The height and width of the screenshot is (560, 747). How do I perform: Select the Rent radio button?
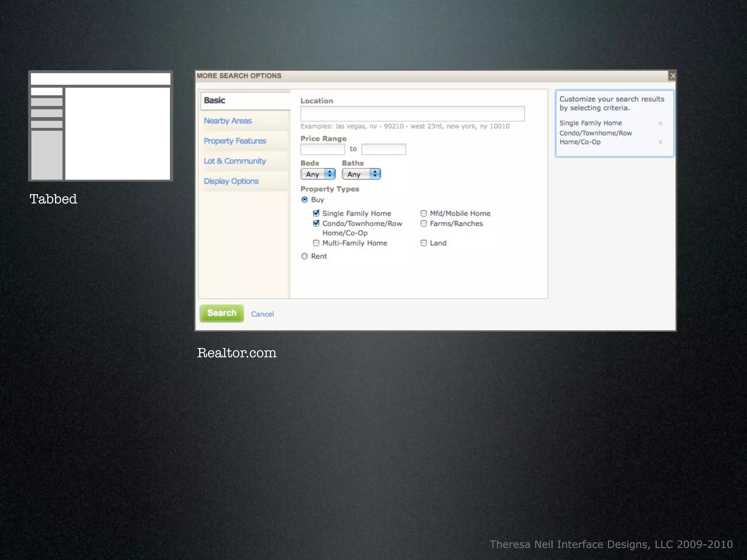click(x=305, y=256)
